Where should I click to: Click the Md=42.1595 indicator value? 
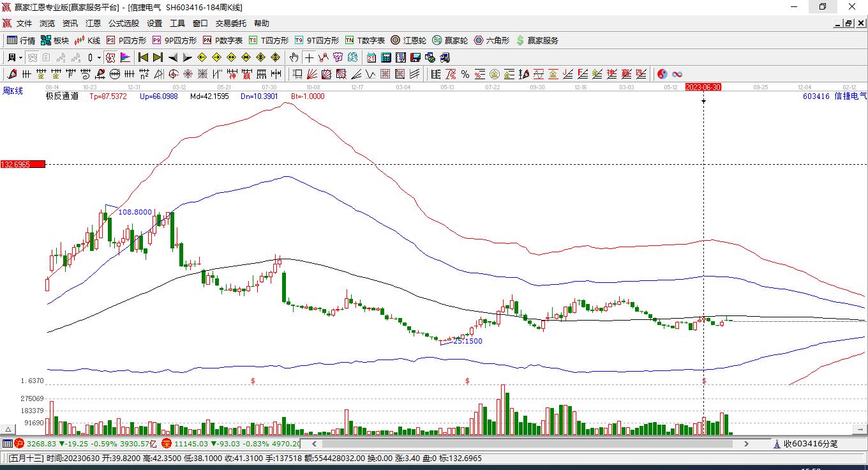point(209,96)
